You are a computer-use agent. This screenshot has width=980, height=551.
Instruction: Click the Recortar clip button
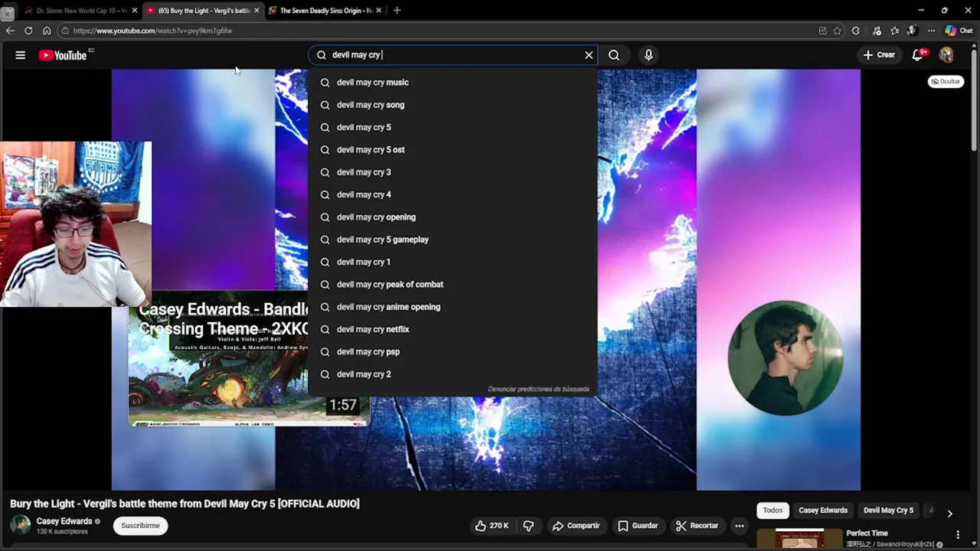pos(697,526)
